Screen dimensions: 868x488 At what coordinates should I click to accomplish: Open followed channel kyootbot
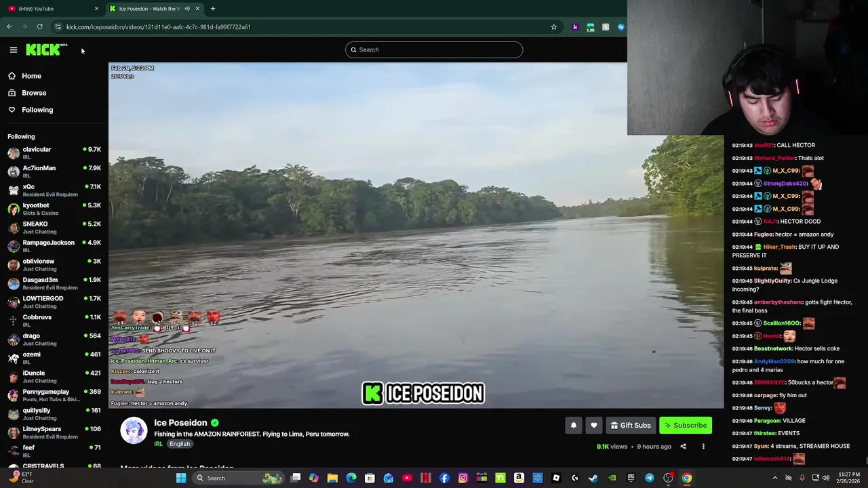coord(54,209)
